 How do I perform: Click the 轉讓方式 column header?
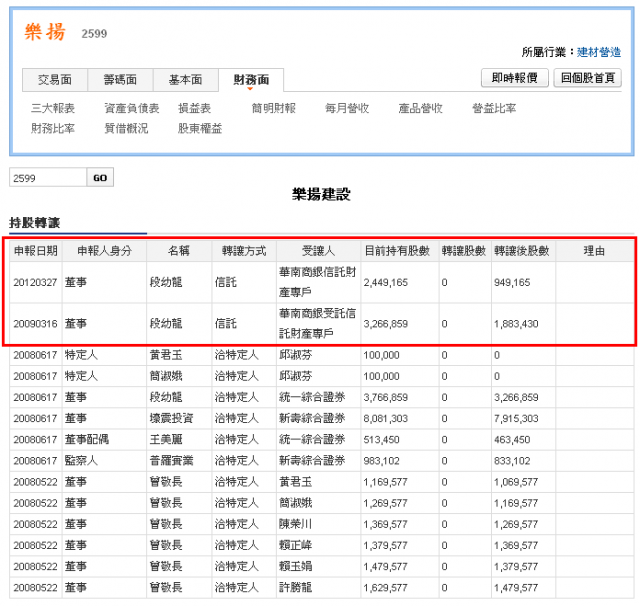pyautogui.click(x=244, y=251)
